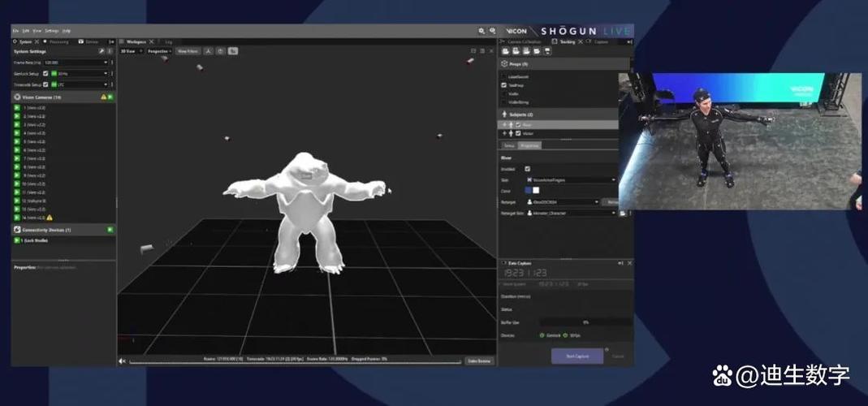Toggle the Timecode Setup checkbox
Viewport: 868px width, 406px height.
[x=45, y=84]
